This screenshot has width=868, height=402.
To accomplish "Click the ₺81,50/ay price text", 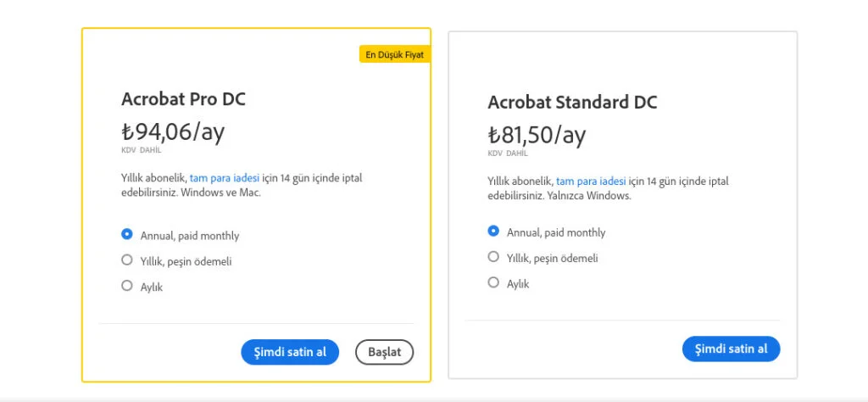I will point(537,135).
